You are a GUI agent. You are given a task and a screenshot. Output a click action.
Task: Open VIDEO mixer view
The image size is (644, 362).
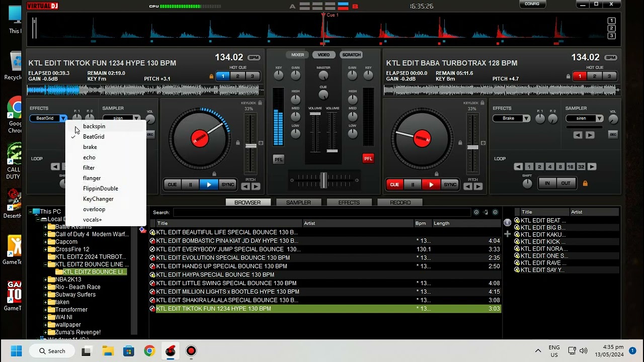pos(324,55)
